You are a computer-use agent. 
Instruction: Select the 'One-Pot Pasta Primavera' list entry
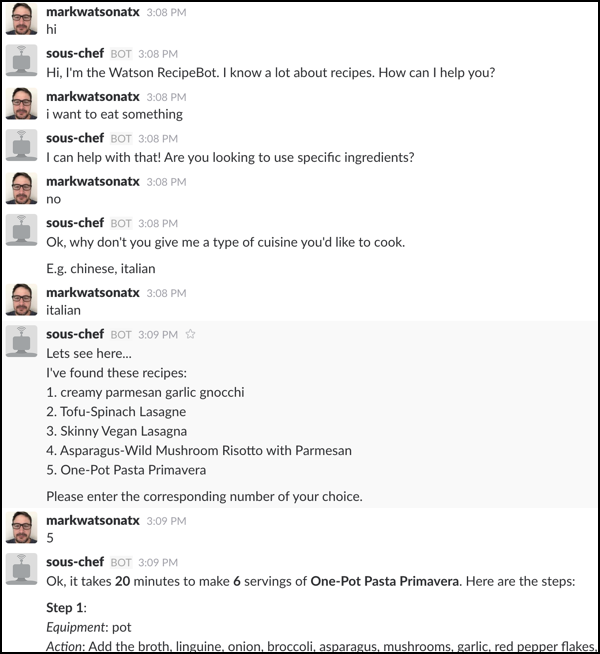126,470
